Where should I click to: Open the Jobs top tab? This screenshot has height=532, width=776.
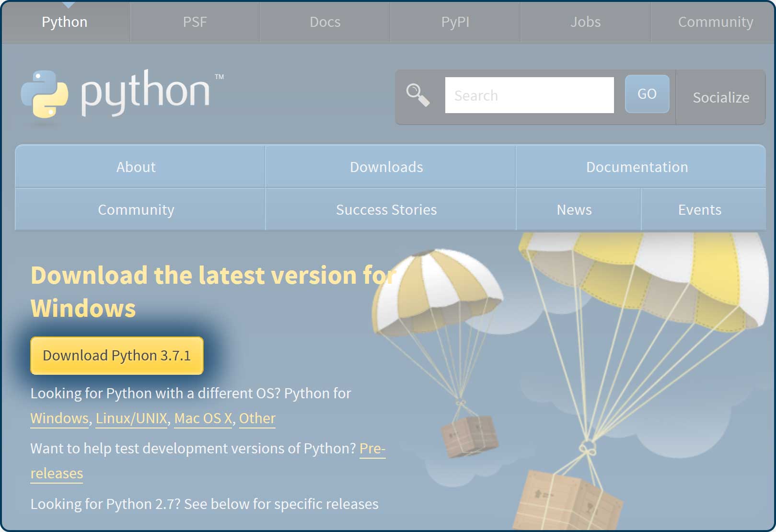(x=585, y=22)
